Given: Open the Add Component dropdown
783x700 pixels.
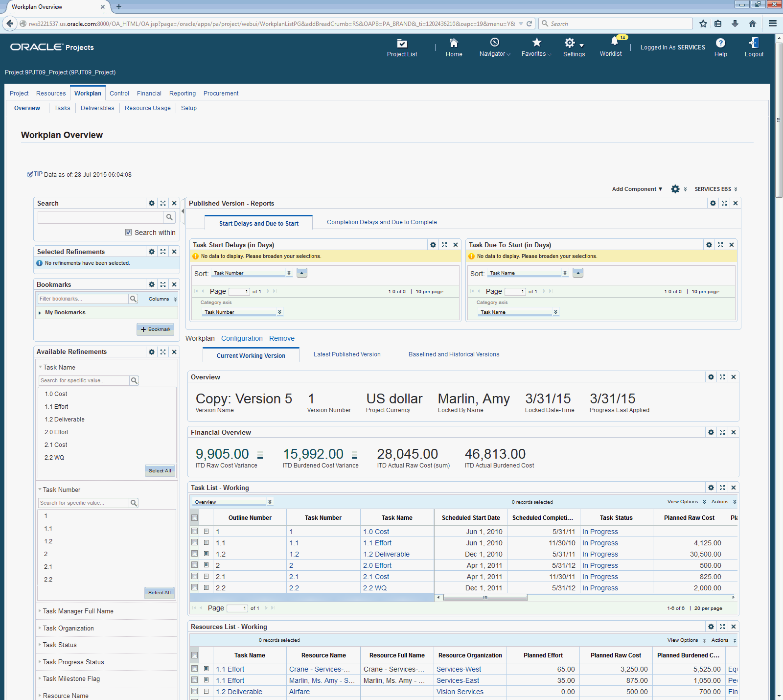Looking at the screenshot, I should pos(637,189).
